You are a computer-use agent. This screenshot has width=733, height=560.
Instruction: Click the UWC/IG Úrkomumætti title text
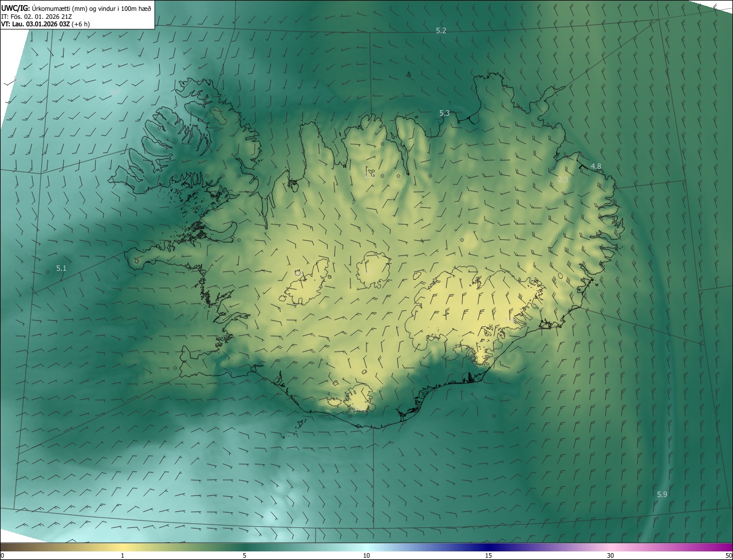pyautogui.click(x=76, y=7)
